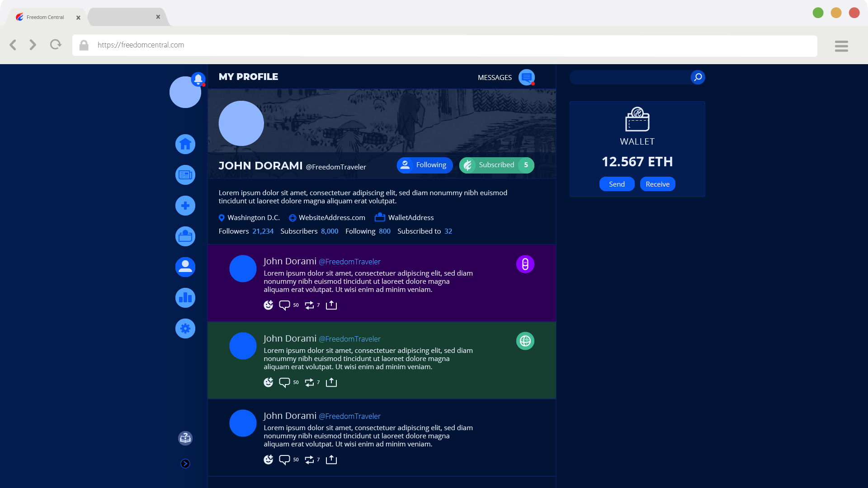Toggle the Following button
868x488 pixels.
pos(425,165)
